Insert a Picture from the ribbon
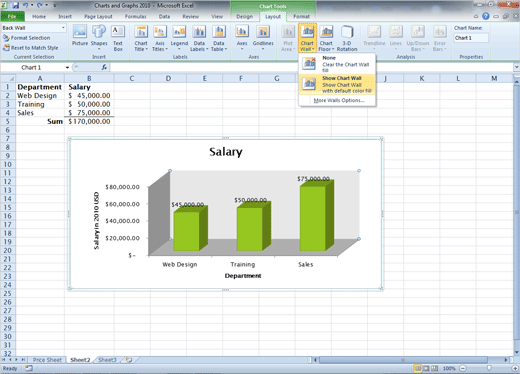Screen dimensions: 520x374 point(80,36)
